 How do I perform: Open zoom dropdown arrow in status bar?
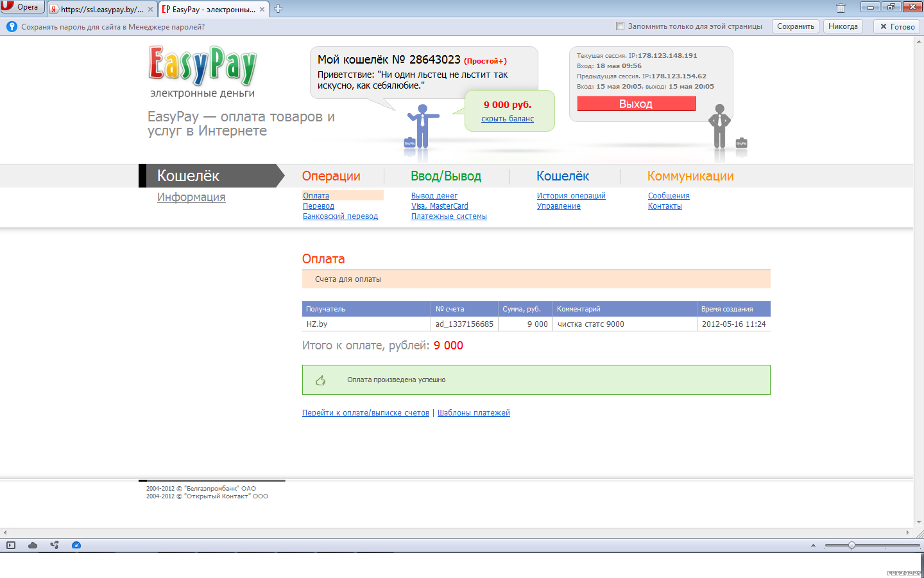tap(813, 545)
